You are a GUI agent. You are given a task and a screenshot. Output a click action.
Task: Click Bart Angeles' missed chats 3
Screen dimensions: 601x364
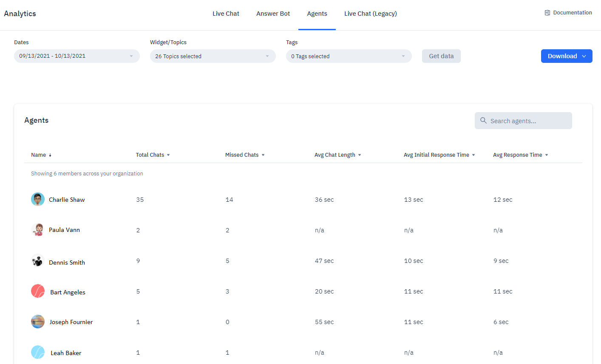point(227,291)
